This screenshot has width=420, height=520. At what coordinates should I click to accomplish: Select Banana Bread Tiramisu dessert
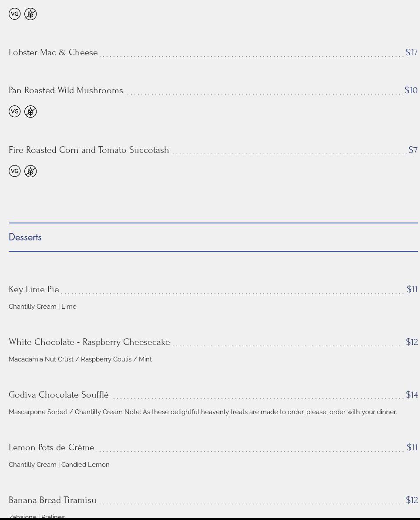coord(52,500)
